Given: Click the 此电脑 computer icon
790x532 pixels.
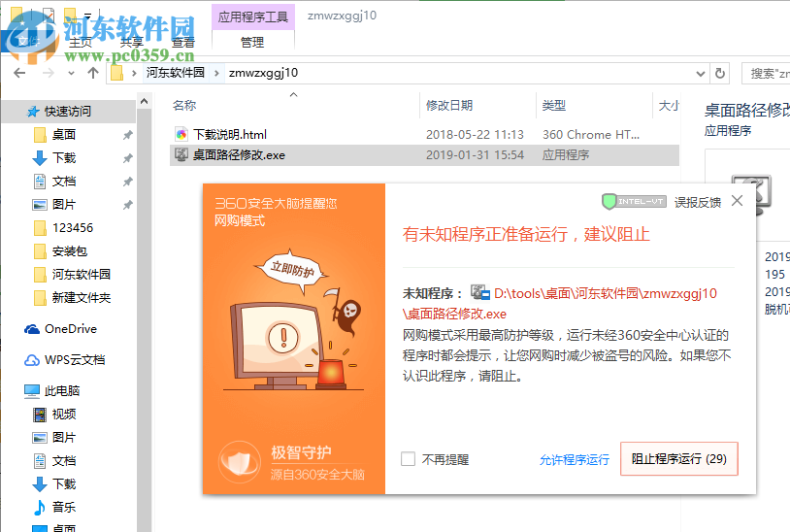Looking at the screenshot, I should click(32, 391).
